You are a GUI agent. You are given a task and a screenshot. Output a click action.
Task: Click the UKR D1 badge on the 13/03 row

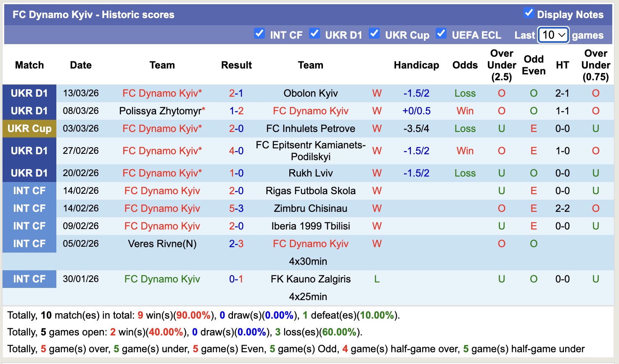(x=29, y=93)
